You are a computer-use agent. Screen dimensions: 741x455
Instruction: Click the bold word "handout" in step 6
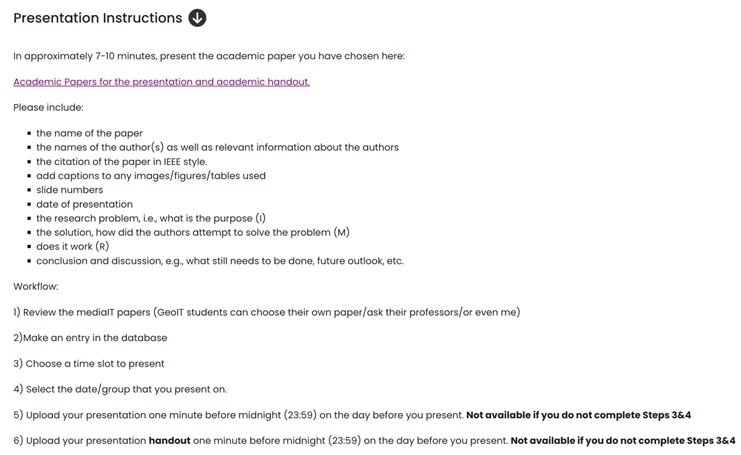pos(169,441)
